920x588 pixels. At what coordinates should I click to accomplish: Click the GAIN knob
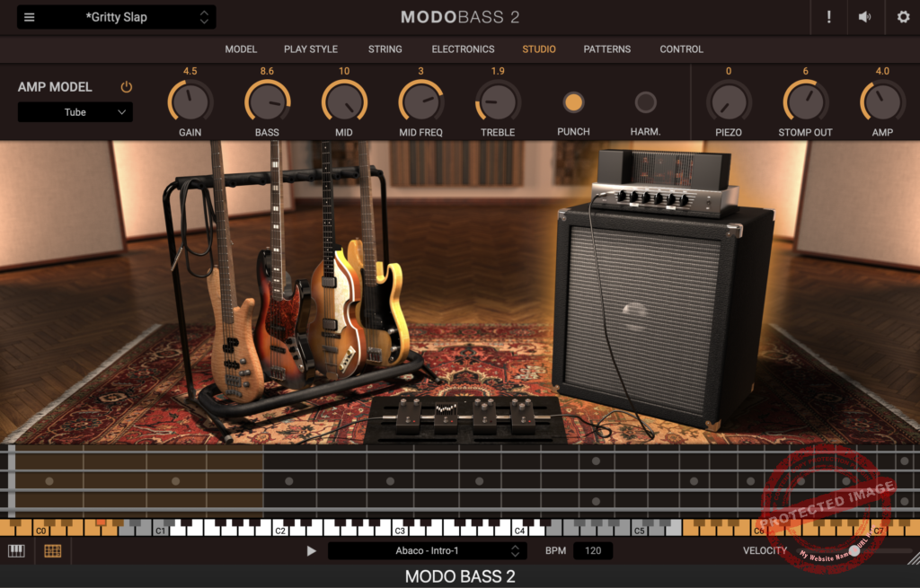(190, 102)
